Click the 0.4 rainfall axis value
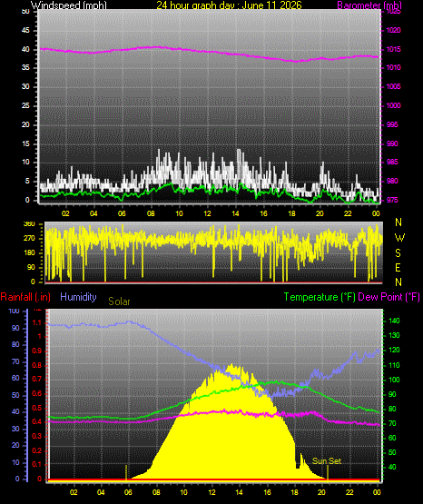423x504 pixels. 37,421
